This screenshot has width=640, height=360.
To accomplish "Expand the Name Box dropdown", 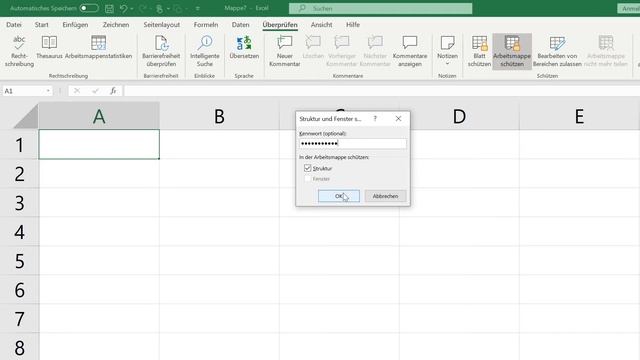I will tap(48, 91).
